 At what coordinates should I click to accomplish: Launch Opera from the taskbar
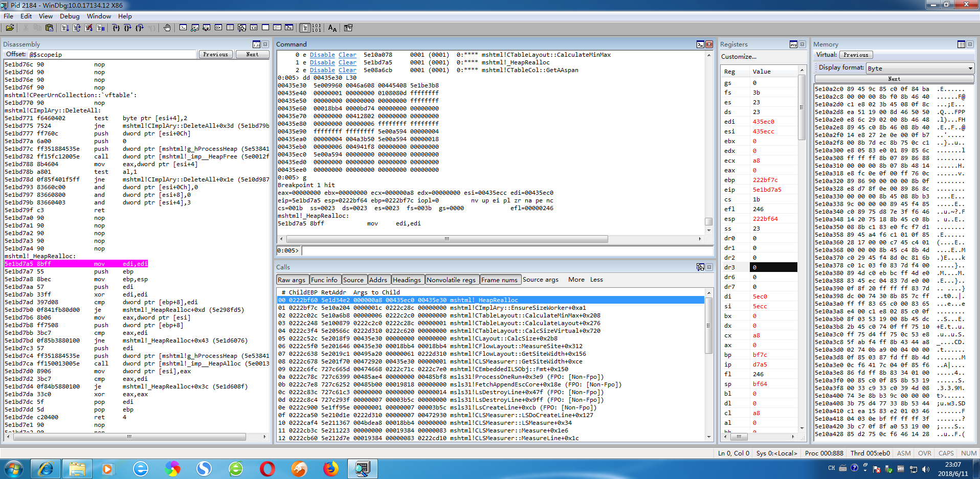point(268,468)
